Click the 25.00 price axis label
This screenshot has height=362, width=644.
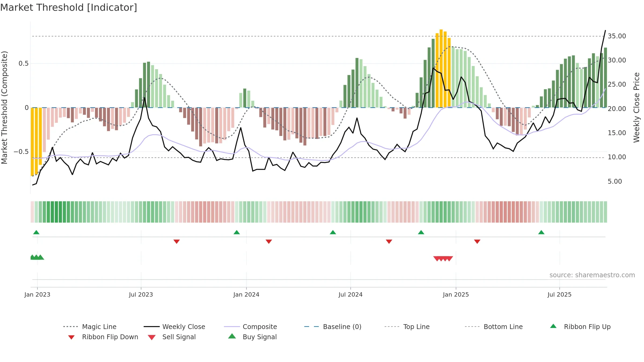pos(617,84)
